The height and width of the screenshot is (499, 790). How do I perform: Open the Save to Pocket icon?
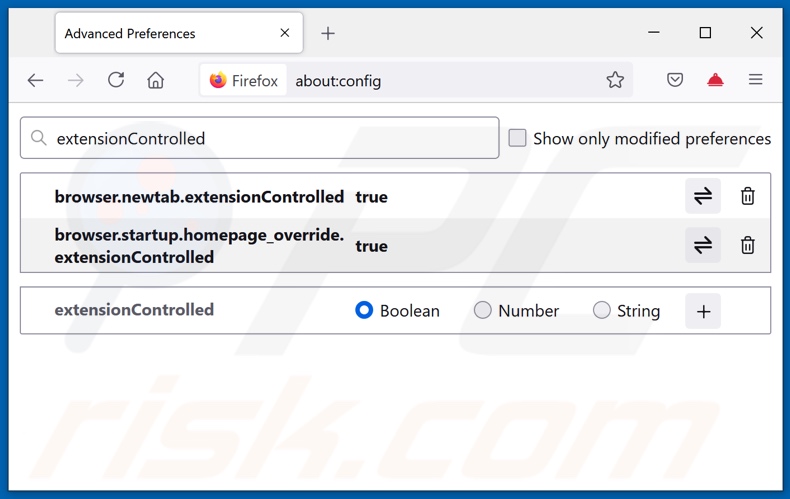click(675, 80)
